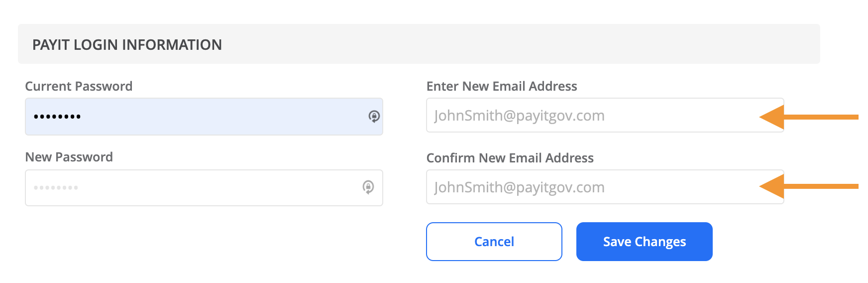Cancel the login information changes
868x283 pixels.
pos(494,242)
